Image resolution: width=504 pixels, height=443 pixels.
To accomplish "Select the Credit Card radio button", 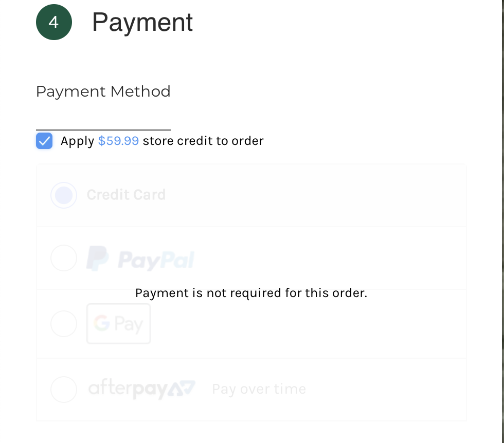I will (x=64, y=195).
